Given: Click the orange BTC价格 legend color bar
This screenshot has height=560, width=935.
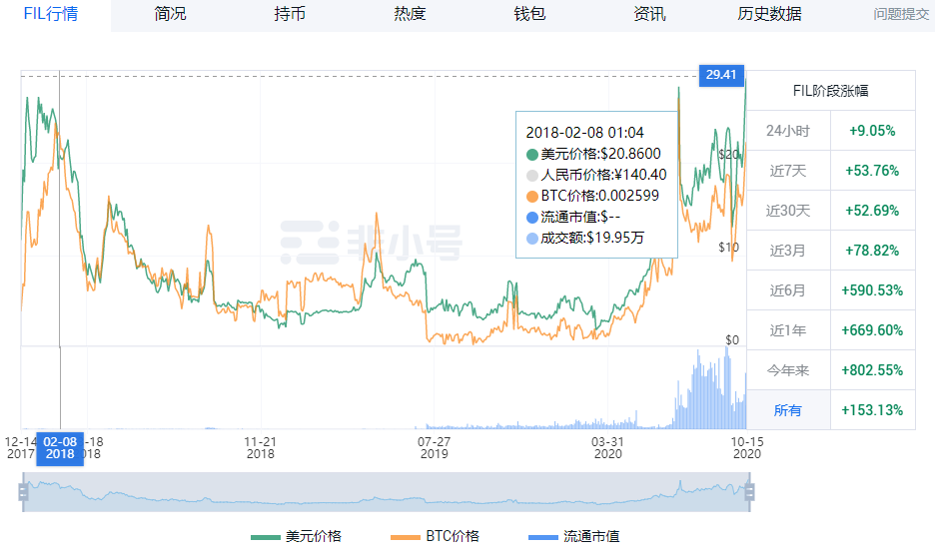Looking at the screenshot, I should pos(405,537).
